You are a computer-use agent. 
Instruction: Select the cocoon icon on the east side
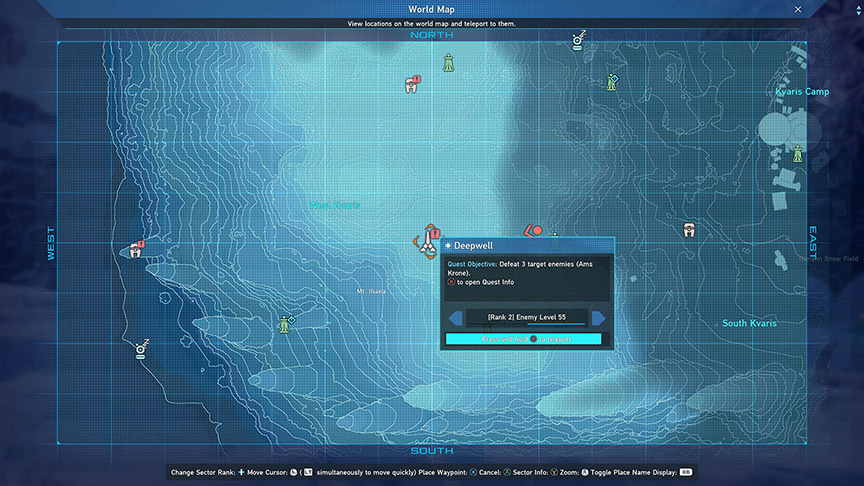point(689,231)
